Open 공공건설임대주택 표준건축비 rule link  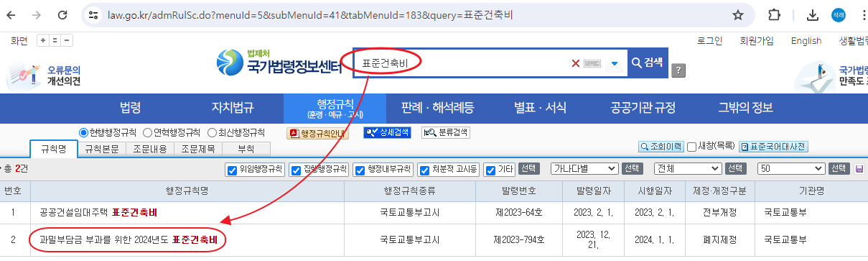98,212
